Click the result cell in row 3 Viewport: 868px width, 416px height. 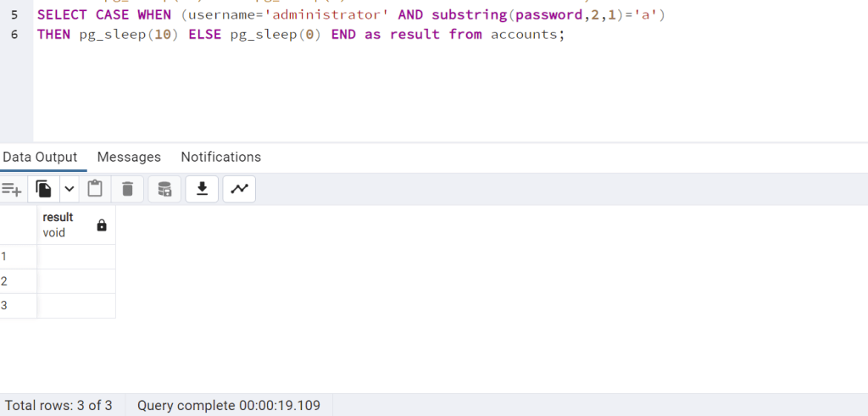click(x=76, y=306)
